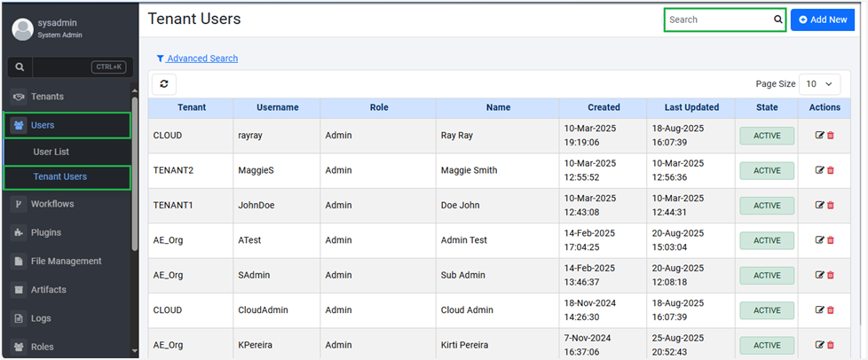The image size is (868, 360).
Task: Open Tenant Users submenu item
Action: (x=60, y=176)
